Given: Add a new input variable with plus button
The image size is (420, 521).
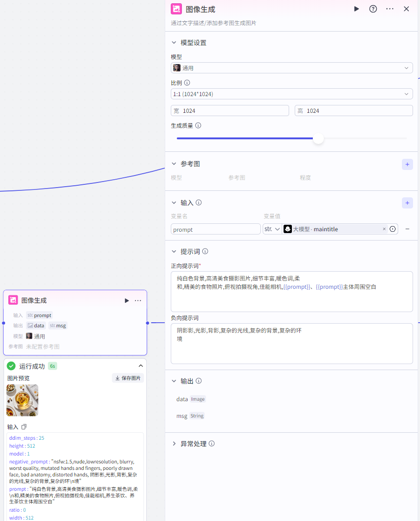Looking at the screenshot, I should [407, 203].
